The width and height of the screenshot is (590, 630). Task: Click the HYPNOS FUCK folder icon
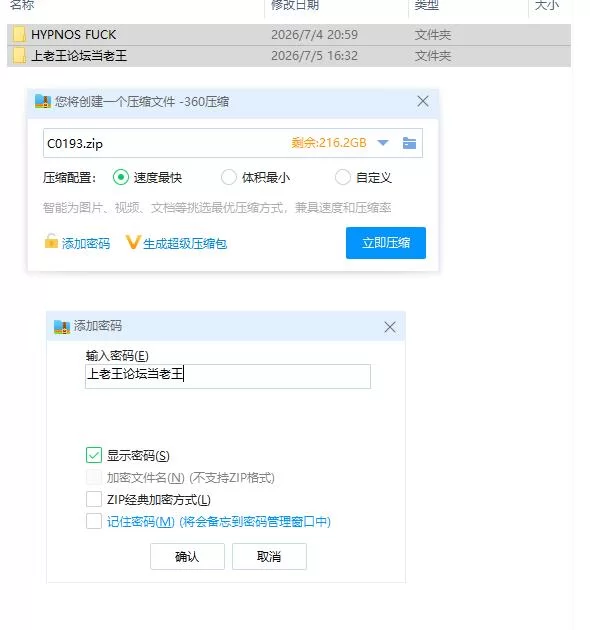pyautogui.click(x=19, y=35)
